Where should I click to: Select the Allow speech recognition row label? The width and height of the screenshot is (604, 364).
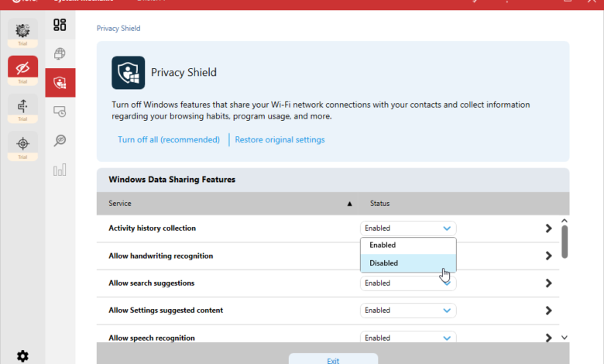click(152, 338)
